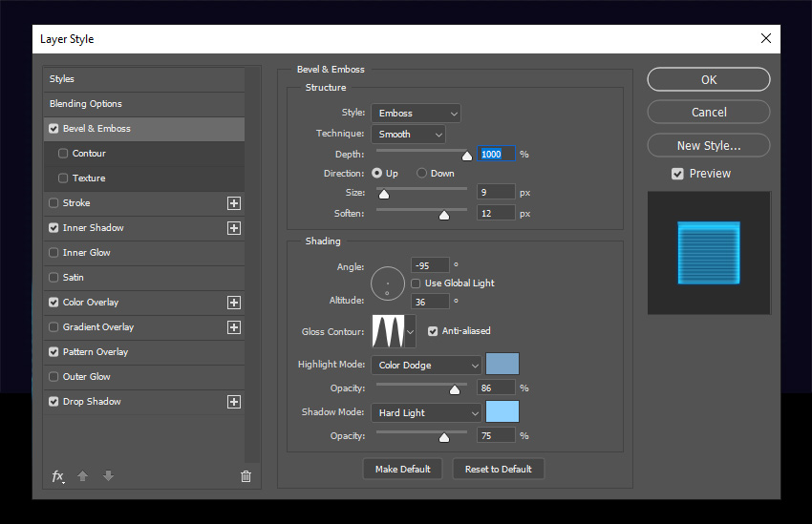Click Reset to Default button
The height and width of the screenshot is (524, 812).
[498, 470]
